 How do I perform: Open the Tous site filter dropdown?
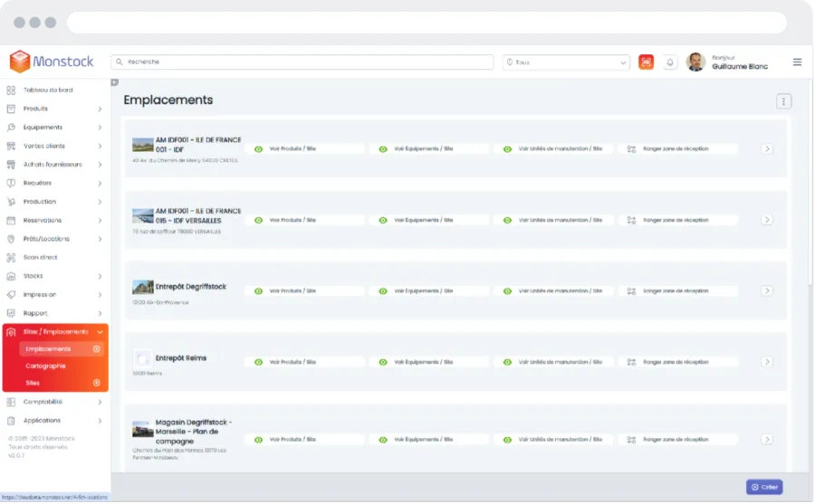(x=566, y=62)
